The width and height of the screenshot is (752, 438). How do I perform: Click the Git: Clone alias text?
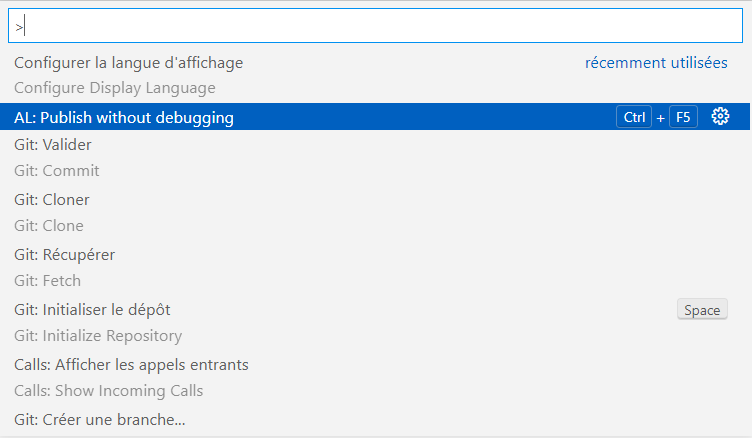(x=49, y=226)
